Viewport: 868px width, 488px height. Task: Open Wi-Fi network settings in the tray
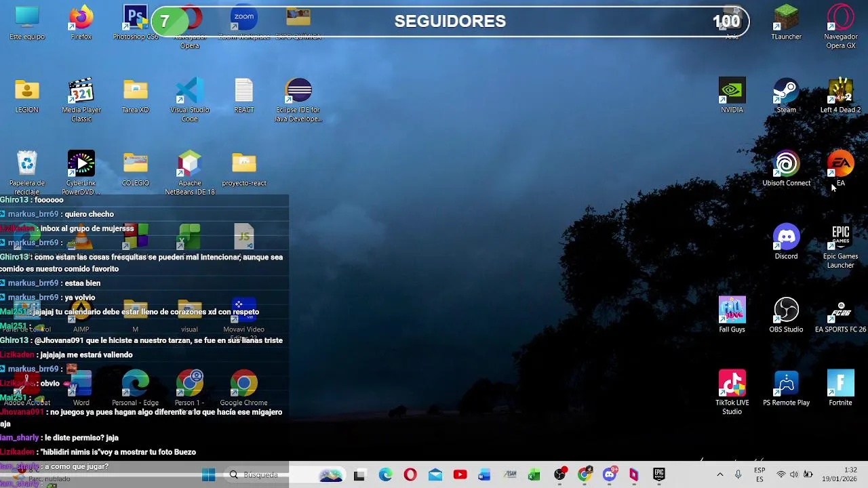(x=781, y=475)
